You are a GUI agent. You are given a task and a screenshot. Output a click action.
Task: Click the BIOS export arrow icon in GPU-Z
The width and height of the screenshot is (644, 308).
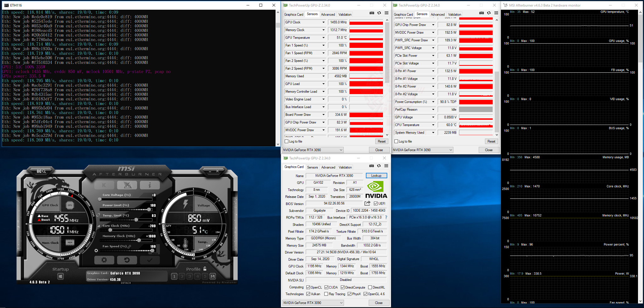(367, 203)
